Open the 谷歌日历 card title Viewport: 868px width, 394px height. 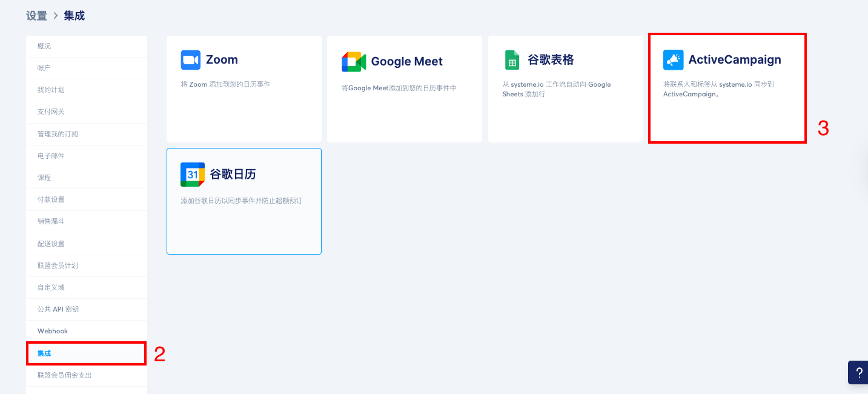coord(233,175)
